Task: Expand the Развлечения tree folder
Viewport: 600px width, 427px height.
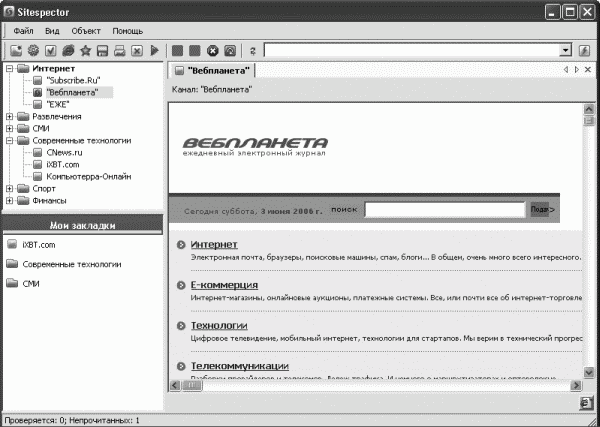Action: coord(10,116)
